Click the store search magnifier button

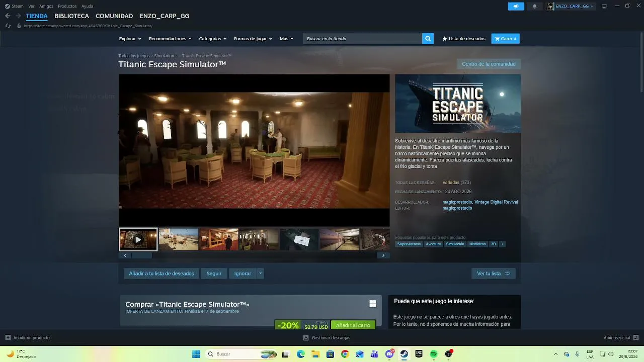tap(428, 39)
